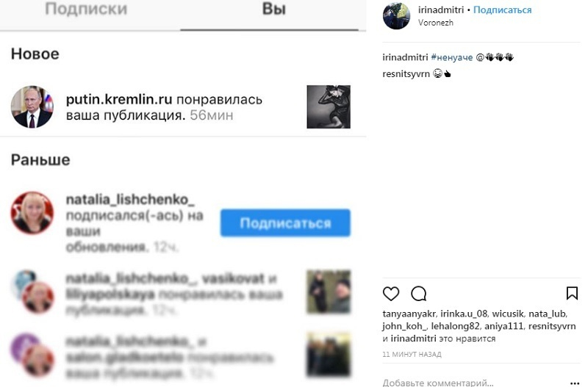
Task: Open tanyaanyakr in the likes list
Action: (409, 314)
